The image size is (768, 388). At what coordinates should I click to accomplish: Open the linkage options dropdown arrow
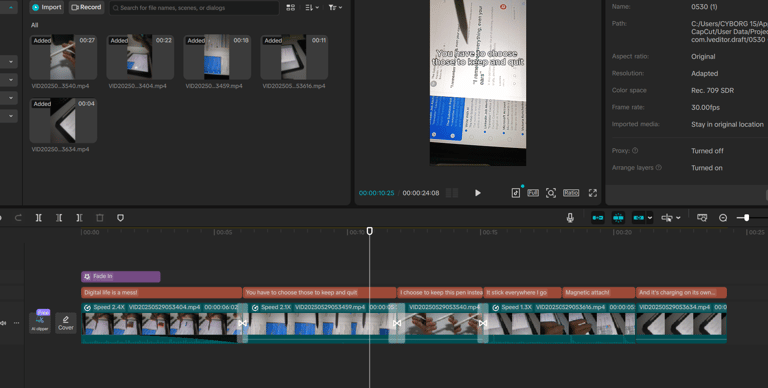pyautogui.click(x=650, y=218)
